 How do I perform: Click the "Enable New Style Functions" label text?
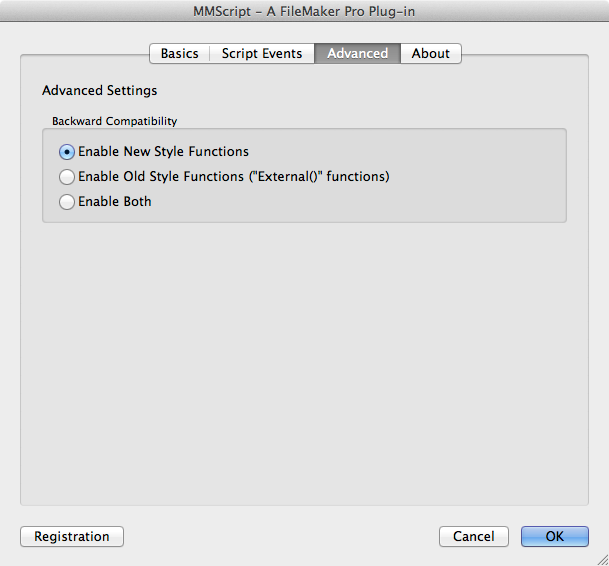point(164,152)
